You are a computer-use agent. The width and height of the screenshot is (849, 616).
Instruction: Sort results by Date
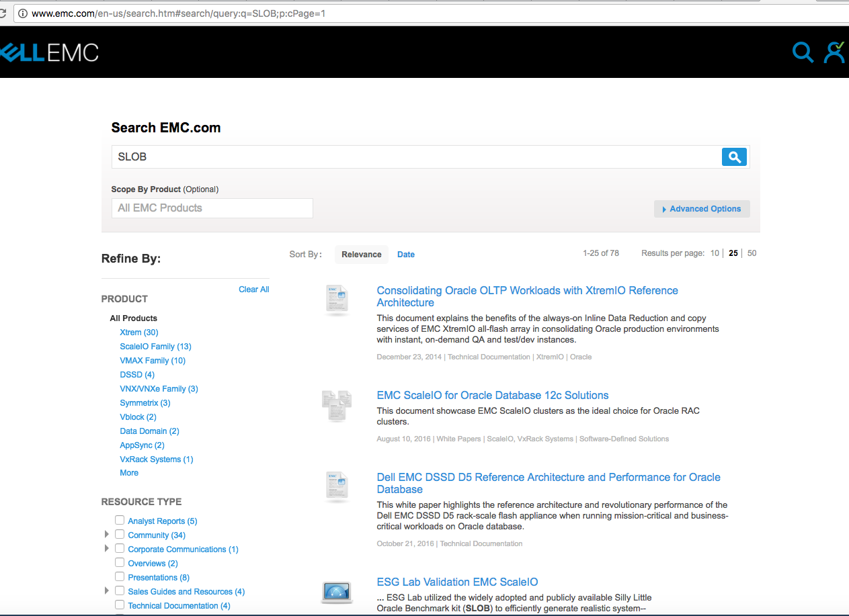pos(406,255)
